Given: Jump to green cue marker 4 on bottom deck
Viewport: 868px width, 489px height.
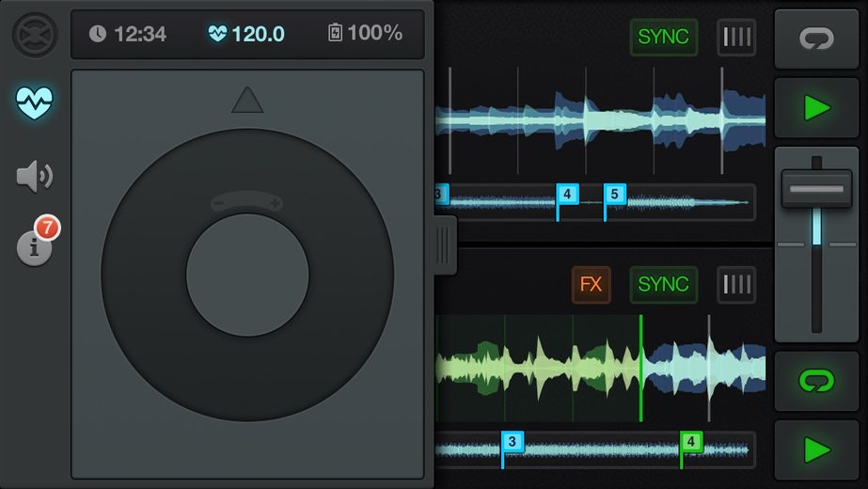Looking at the screenshot, I should [691, 442].
